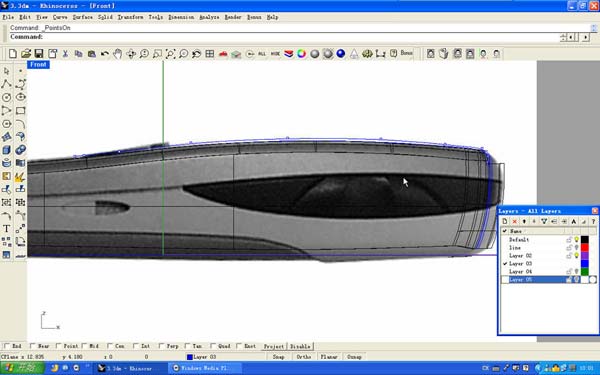Click the Open folder toolbar icon
Screen dimensions: 600x375
[26, 54]
